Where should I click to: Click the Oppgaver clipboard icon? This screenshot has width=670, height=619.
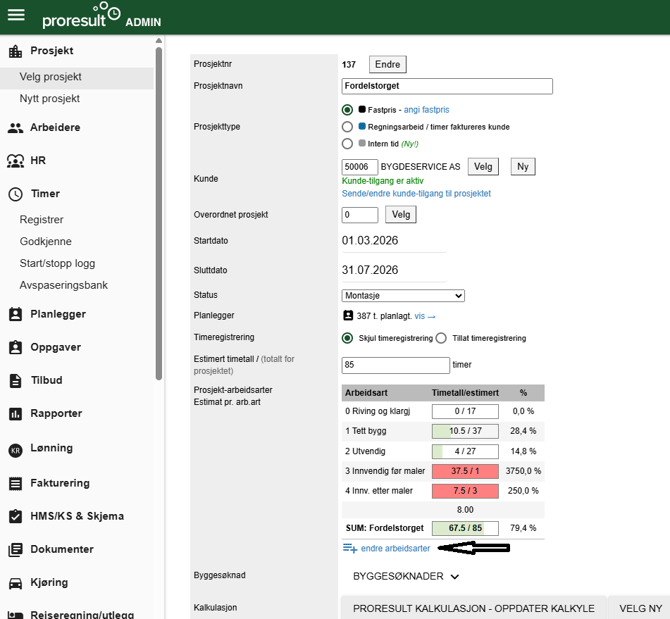tap(15, 347)
